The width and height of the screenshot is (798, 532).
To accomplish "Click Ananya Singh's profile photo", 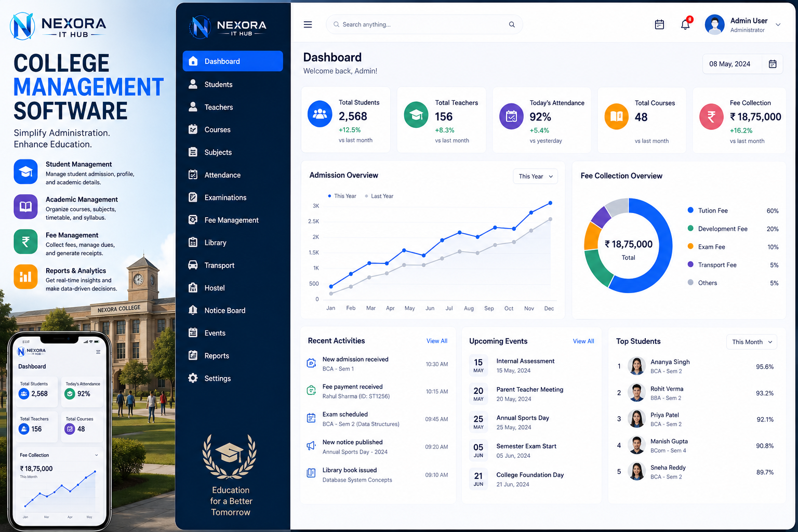I will (636, 366).
